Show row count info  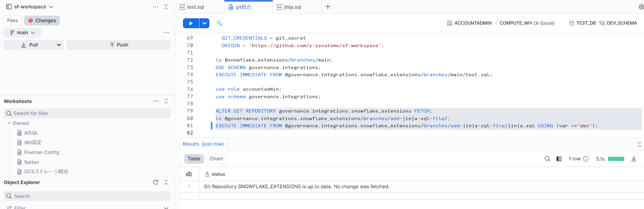pyautogui.click(x=586, y=159)
